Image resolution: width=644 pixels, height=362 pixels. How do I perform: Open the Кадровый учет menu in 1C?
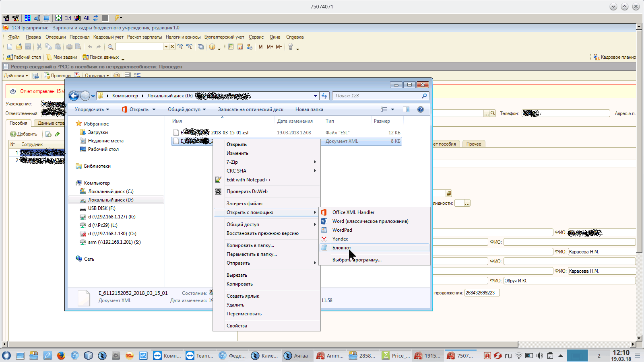point(108,37)
